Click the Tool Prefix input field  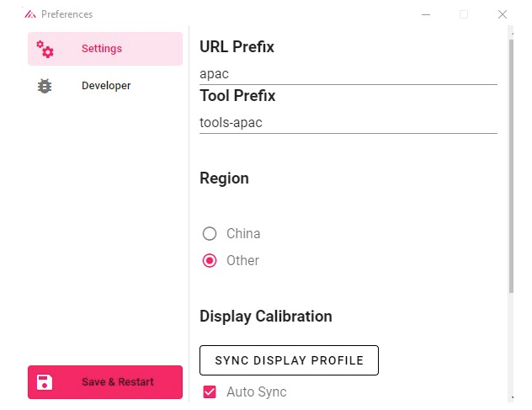[x=348, y=123]
